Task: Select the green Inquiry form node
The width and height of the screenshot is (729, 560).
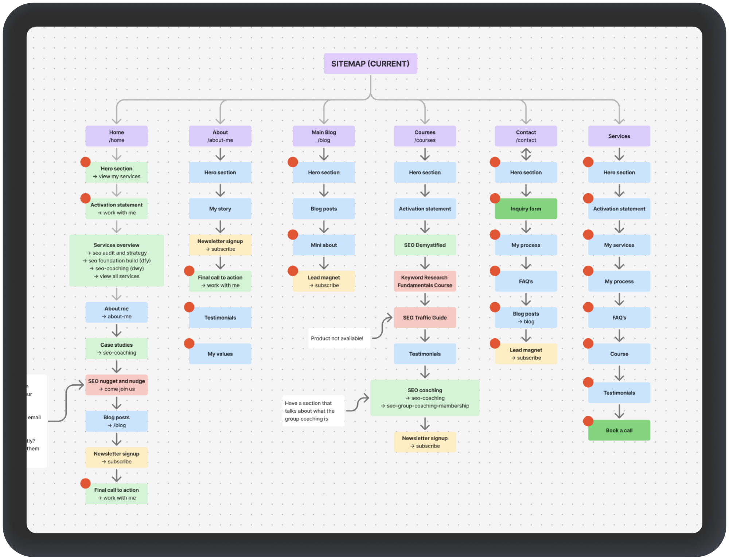Action: tap(526, 209)
